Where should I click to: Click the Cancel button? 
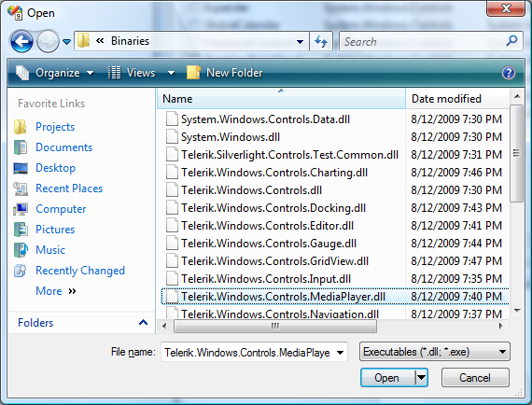pos(475,378)
